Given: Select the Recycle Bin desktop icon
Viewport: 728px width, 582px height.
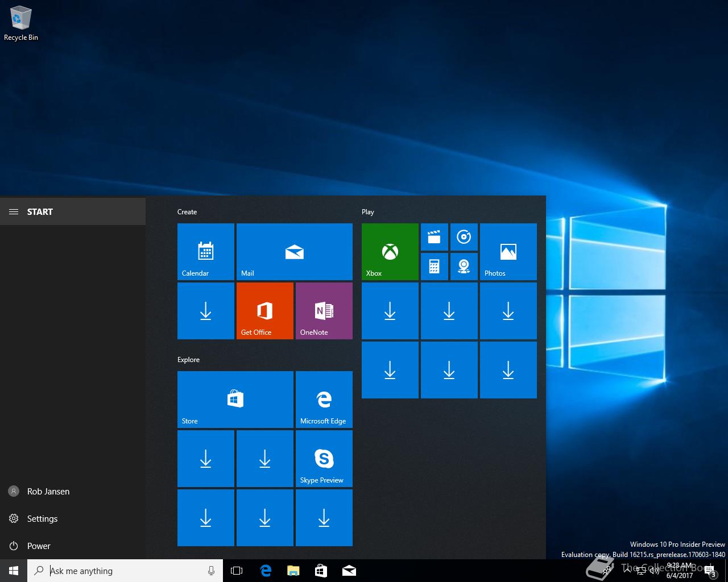Looking at the screenshot, I should (21, 24).
